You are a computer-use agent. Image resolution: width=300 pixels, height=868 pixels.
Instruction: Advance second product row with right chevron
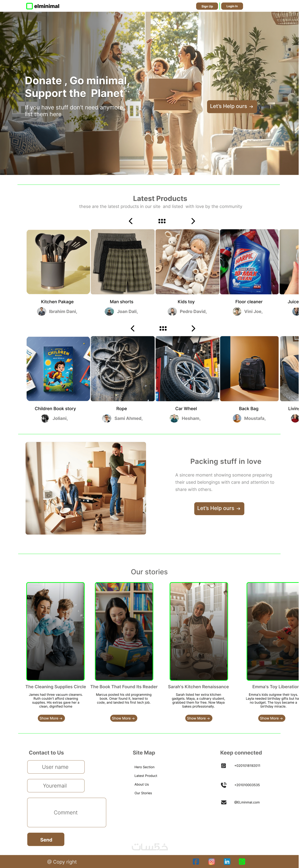pyautogui.click(x=193, y=328)
